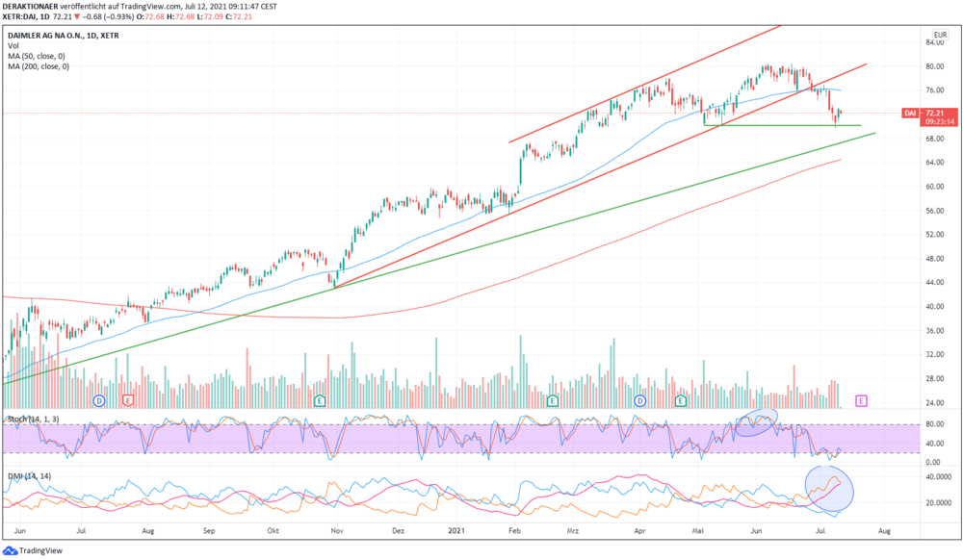Click the Apr time axis label

click(640, 530)
